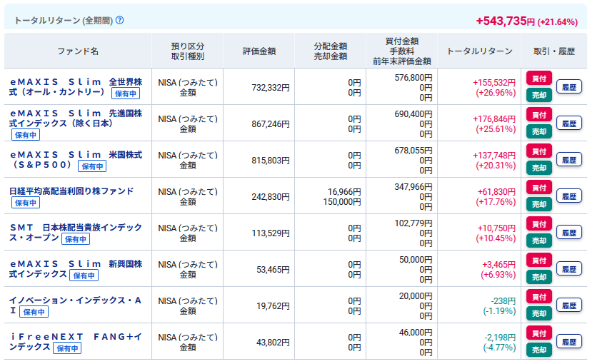Click 保有中 badge for 全世界株式(オール・カントリー)
The image size is (592, 364).
tap(126, 93)
